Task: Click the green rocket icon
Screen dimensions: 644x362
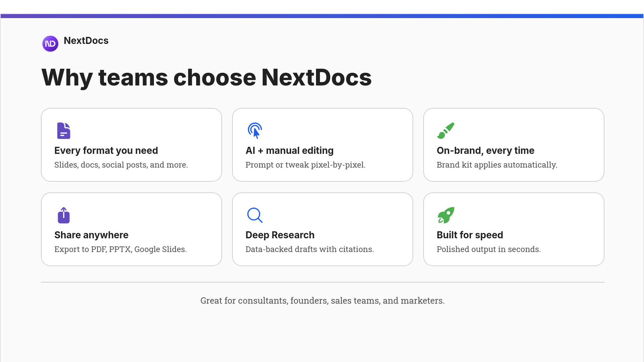Action: click(x=446, y=215)
